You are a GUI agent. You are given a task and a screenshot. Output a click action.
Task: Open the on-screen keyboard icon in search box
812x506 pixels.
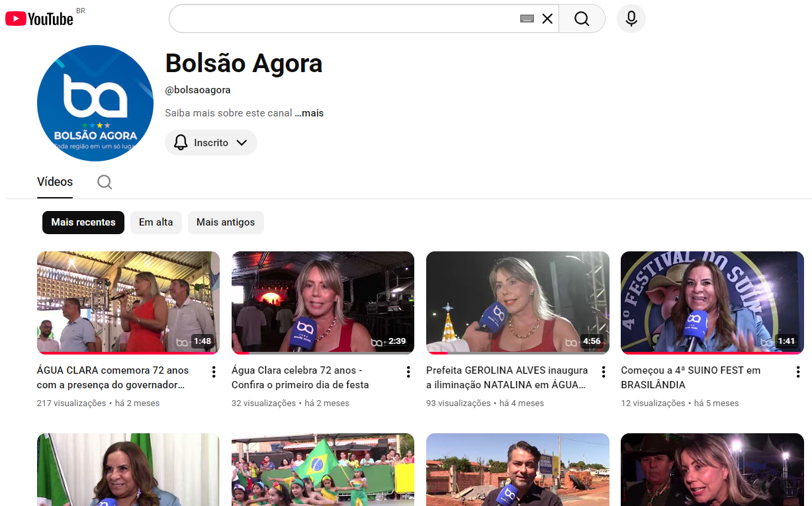[527, 19]
